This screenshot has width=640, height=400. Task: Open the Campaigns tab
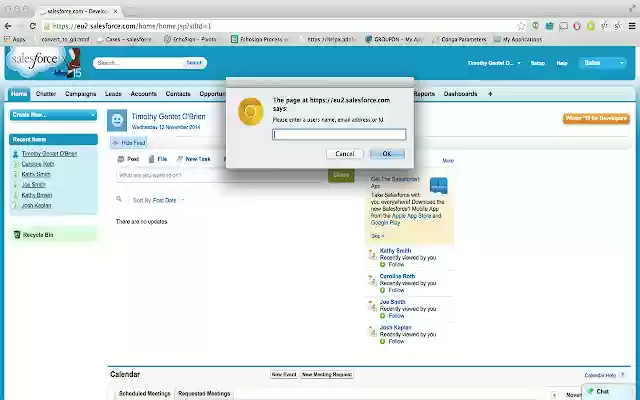click(80, 94)
